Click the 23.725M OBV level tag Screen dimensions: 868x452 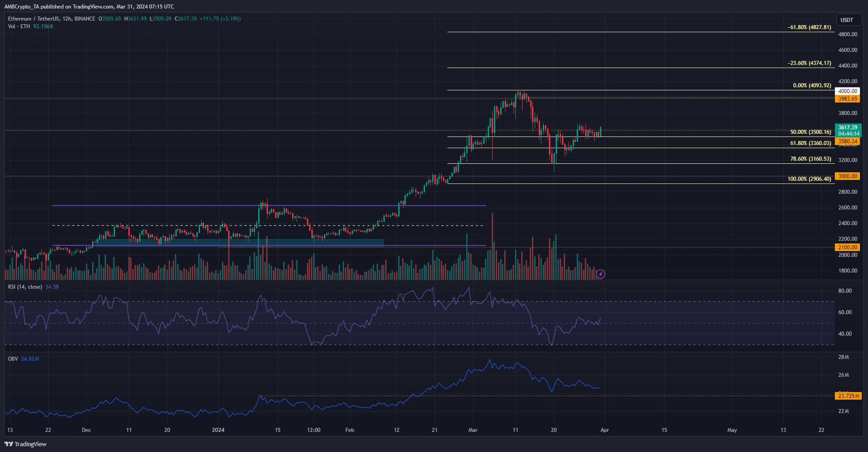pos(847,396)
